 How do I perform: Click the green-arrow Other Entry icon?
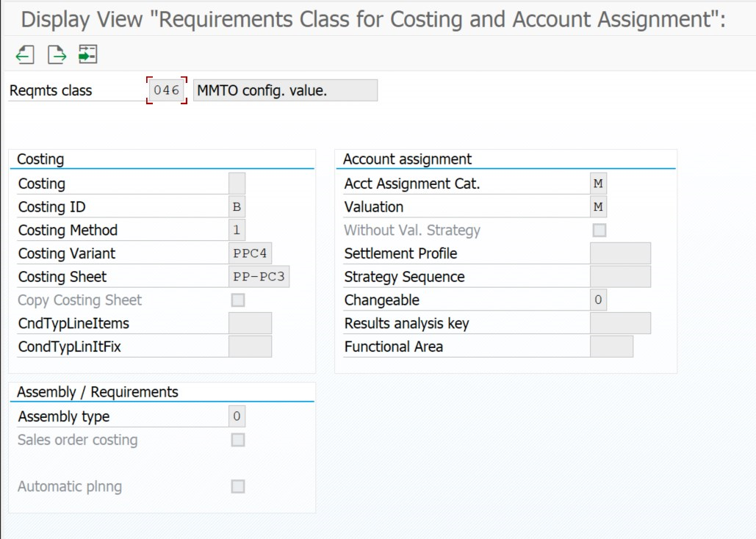coord(88,54)
